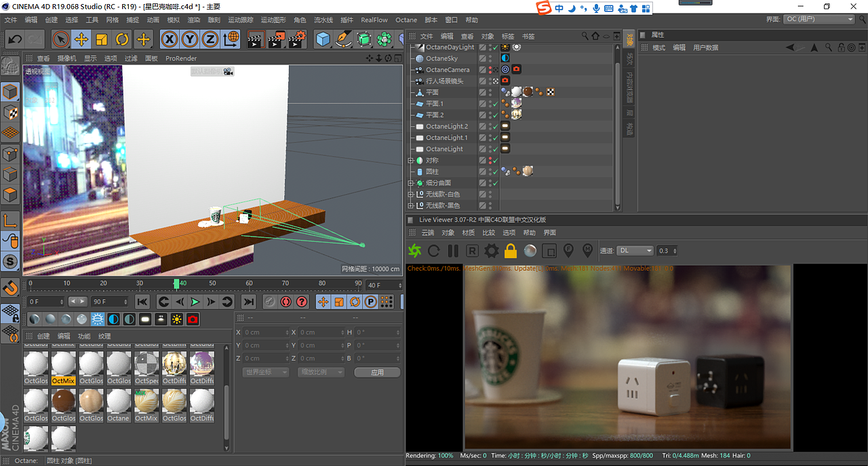The height and width of the screenshot is (466, 868).
Task: Click the timeline playhead at frame 40
Action: tap(176, 284)
